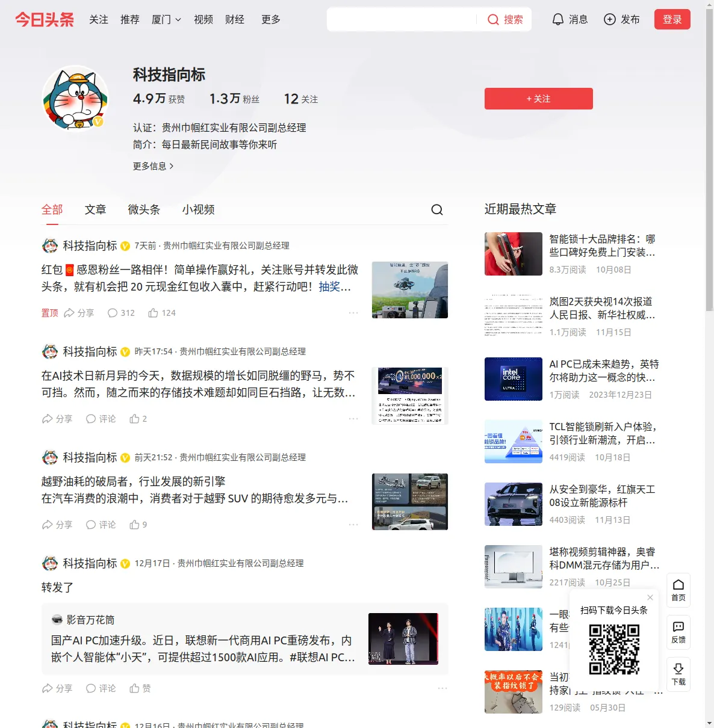Click the red 登录 button
Viewport: 714px width, 728px height.
coord(672,19)
